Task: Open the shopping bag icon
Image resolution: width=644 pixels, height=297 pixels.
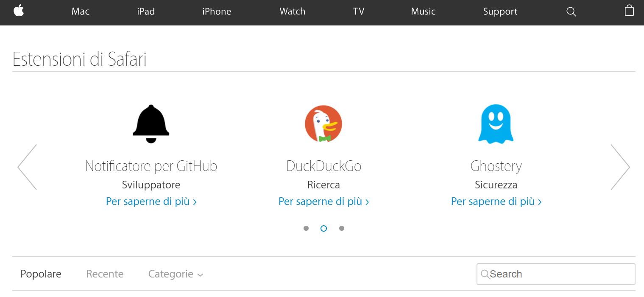Action: [629, 11]
